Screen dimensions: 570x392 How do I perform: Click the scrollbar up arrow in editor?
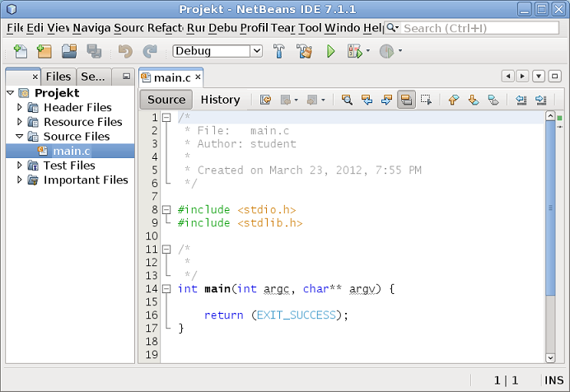pyautogui.click(x=550, y=116)
